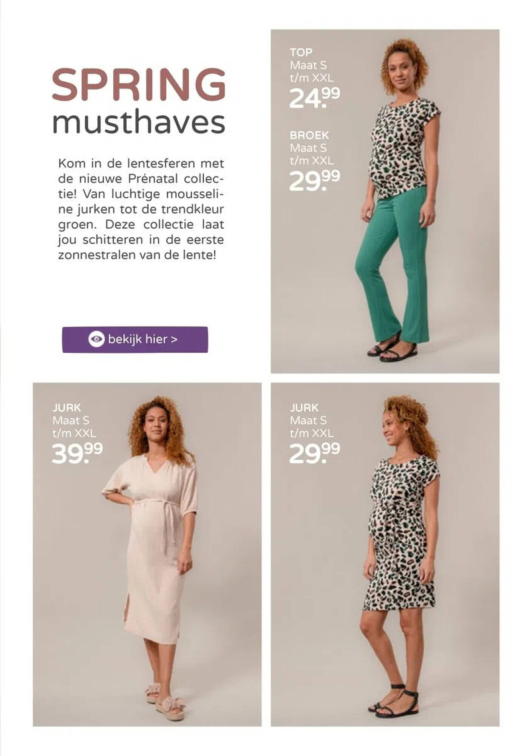Click the BROEK product title
This screenshot has width=532, height=756.
[x=309, y=135]
